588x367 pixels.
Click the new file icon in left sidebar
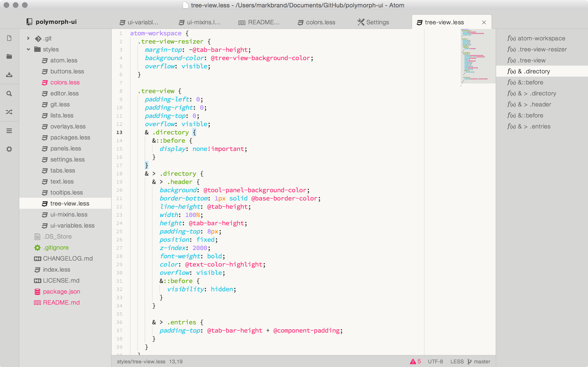click(9, 38)
